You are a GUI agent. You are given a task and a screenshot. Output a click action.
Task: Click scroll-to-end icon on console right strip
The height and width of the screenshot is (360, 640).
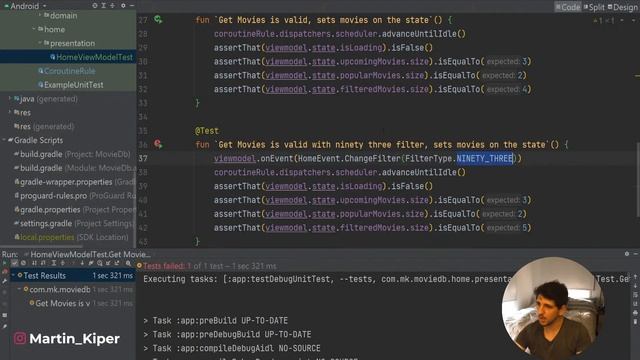635,304
